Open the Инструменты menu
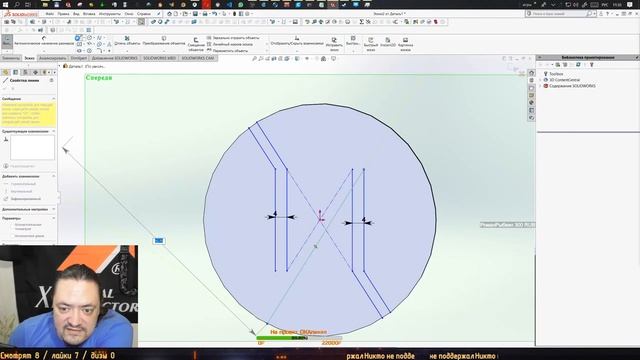 tap(109, 14)
